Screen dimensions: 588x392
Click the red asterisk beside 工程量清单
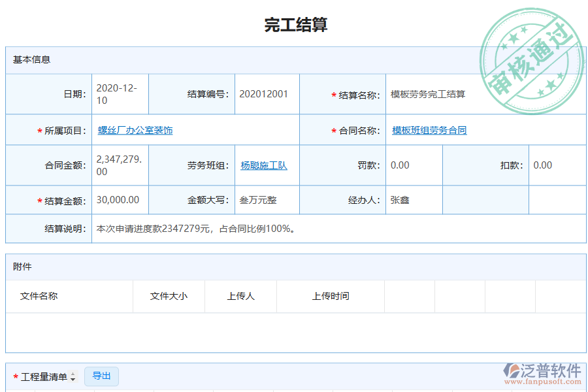pos(16,376)
